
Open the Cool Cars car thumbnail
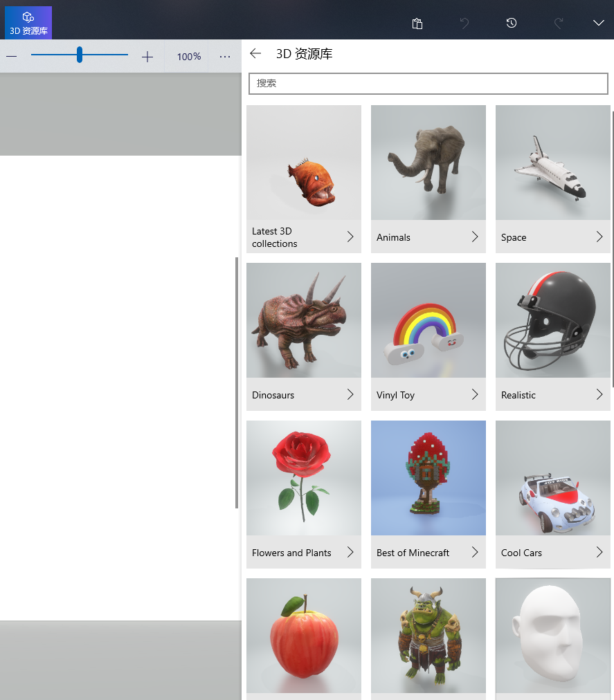[553, 478]
